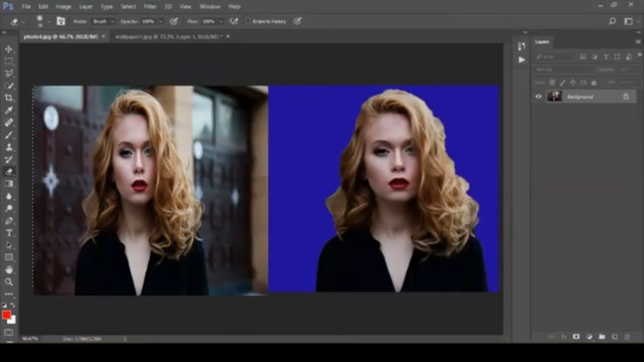Enable Erase to History checkbox
The width and height of the screenshot is (644, 362).
tap(248, 21)
